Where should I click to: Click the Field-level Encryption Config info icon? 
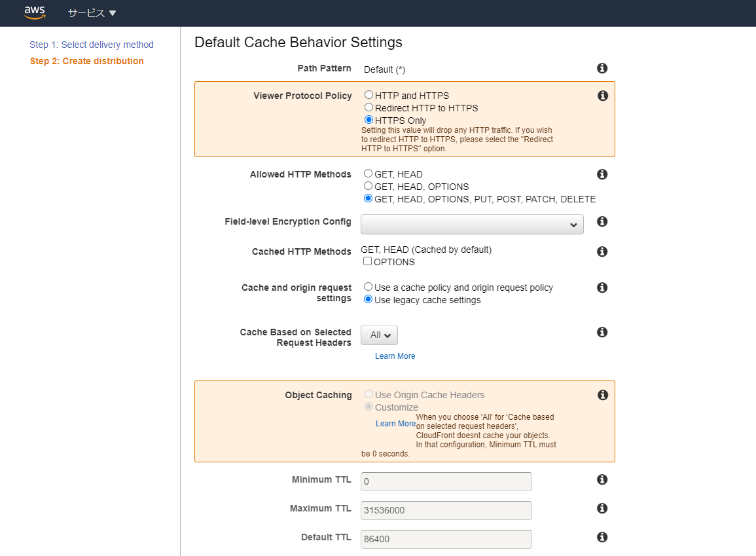pos(602,222)
